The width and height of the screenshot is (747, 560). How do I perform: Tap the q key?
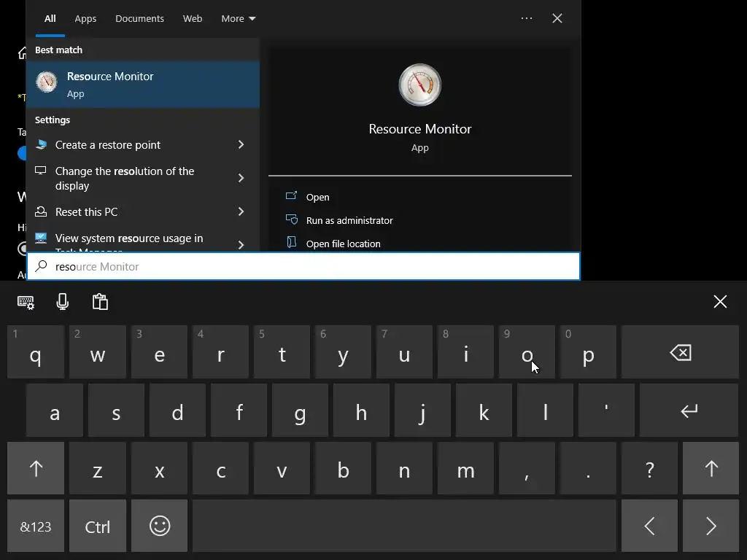point(36,352)
